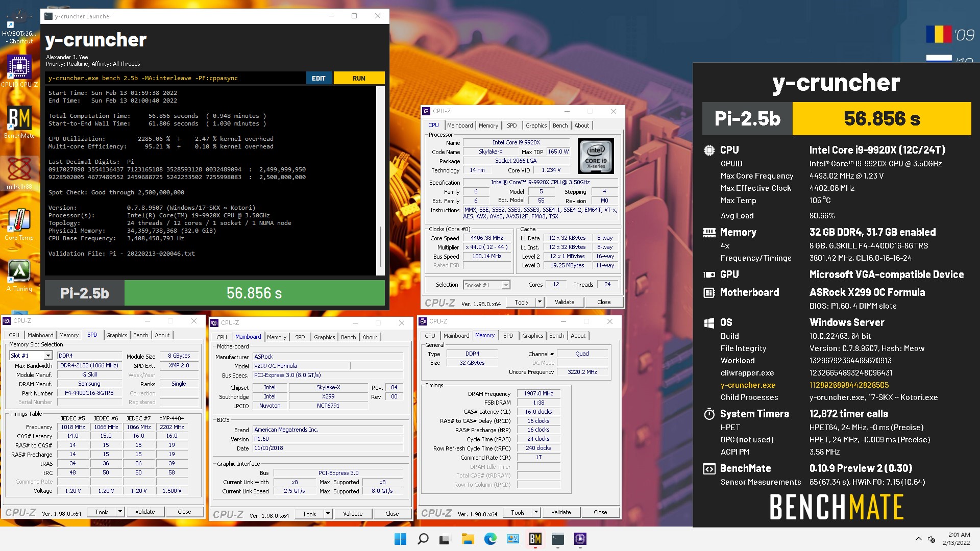Switch to Bench tab in CPU-Z CPU window
This screenshot has height=551, width=980.
(x=560, y=126)
